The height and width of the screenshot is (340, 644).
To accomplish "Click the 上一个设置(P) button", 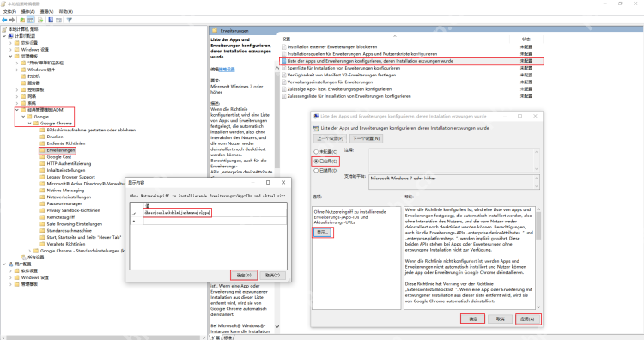I will click(x=330, y=138).
